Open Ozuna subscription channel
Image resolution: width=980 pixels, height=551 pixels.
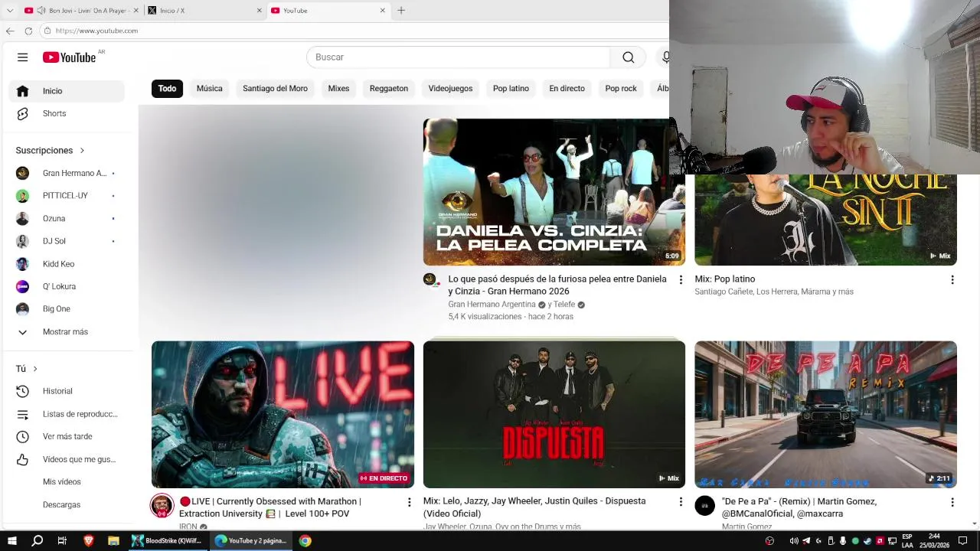[x=67, y=218]
